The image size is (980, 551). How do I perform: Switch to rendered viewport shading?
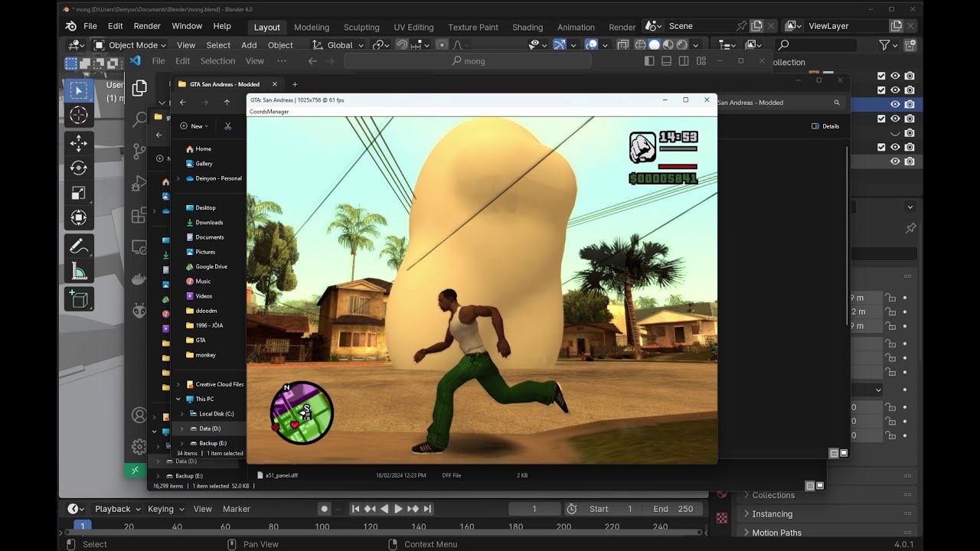pos(684,45)
